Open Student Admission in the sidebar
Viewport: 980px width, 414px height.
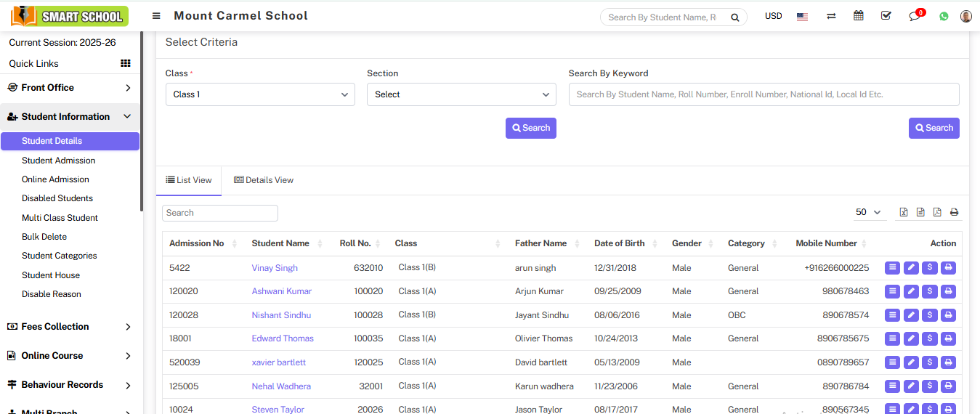[x=59, y=161]
